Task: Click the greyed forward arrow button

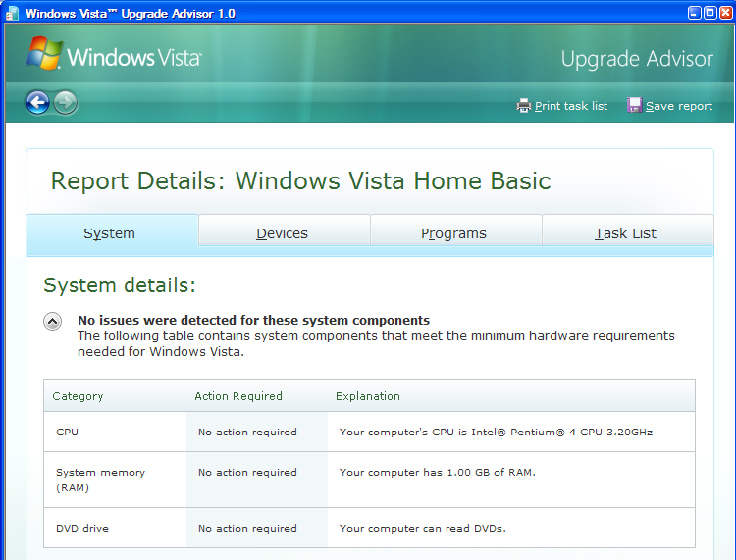Action: tap(65, 102)
